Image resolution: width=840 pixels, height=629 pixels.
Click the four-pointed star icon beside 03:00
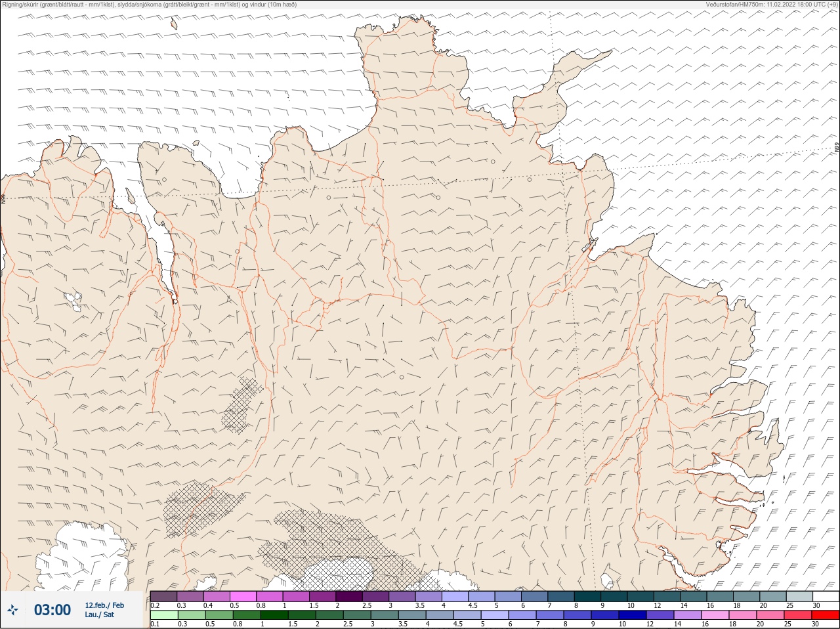(x=12, y=611)
